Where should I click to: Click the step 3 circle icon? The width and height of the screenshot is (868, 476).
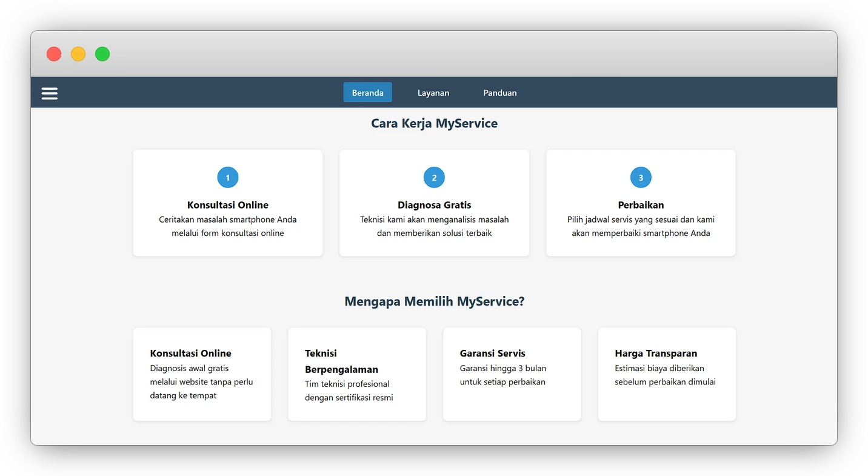641,177
